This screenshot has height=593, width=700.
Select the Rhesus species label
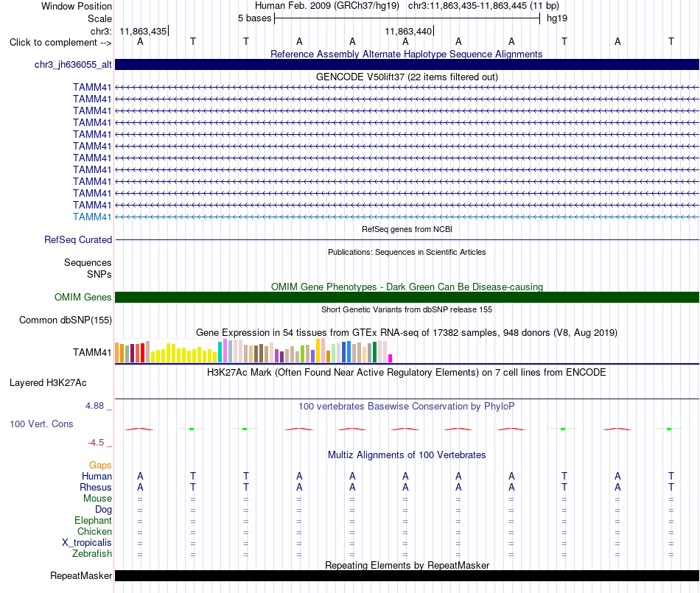click(96, 487)
